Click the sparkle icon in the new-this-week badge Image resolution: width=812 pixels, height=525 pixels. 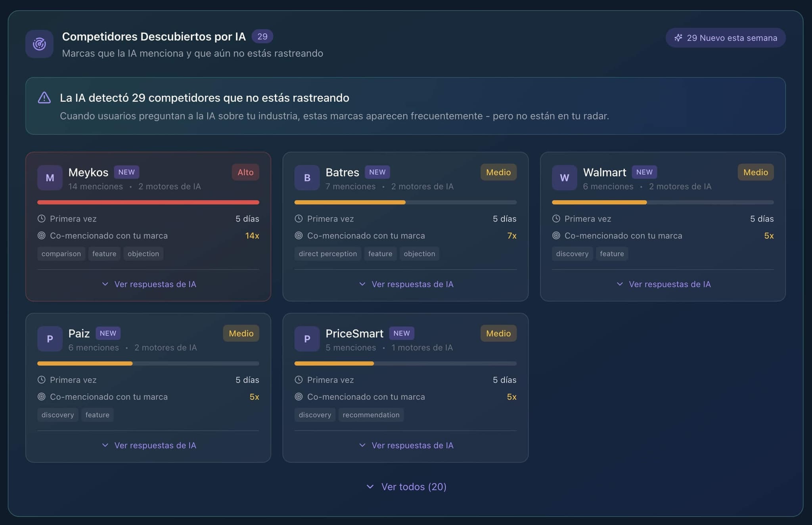[679, 38]
